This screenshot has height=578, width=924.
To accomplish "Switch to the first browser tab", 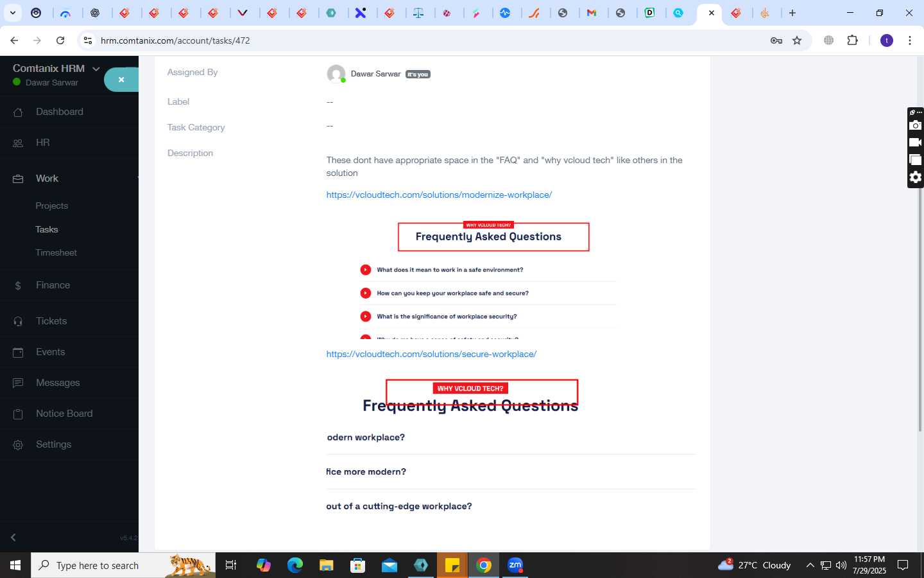I will click(37, 13).
